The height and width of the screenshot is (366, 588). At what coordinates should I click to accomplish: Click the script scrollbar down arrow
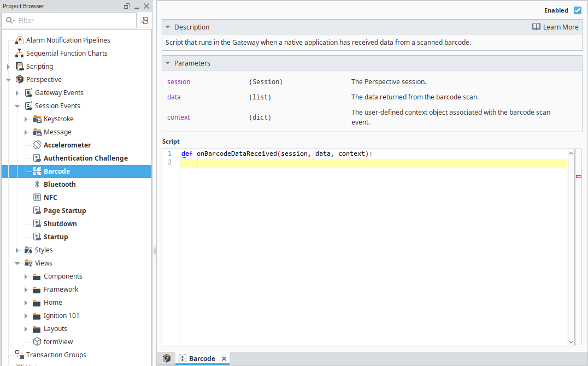571,342
